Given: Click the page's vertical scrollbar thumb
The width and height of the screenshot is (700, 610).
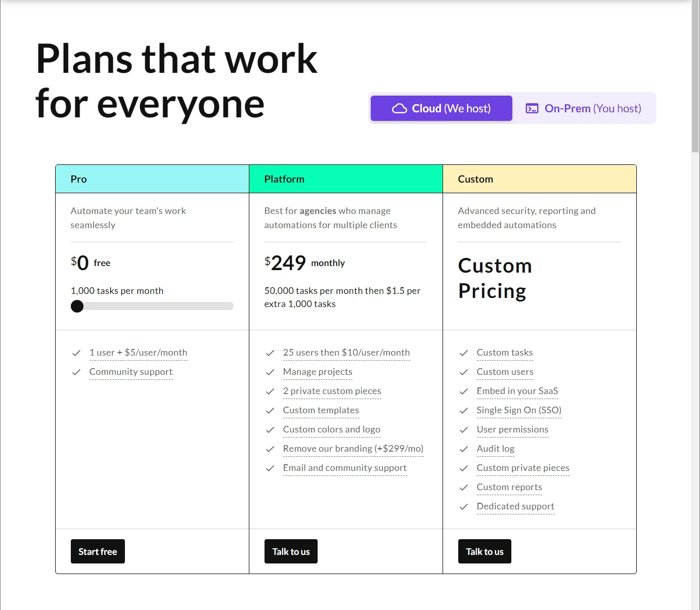Looking at the screenshot, I should tap(695, 76).
